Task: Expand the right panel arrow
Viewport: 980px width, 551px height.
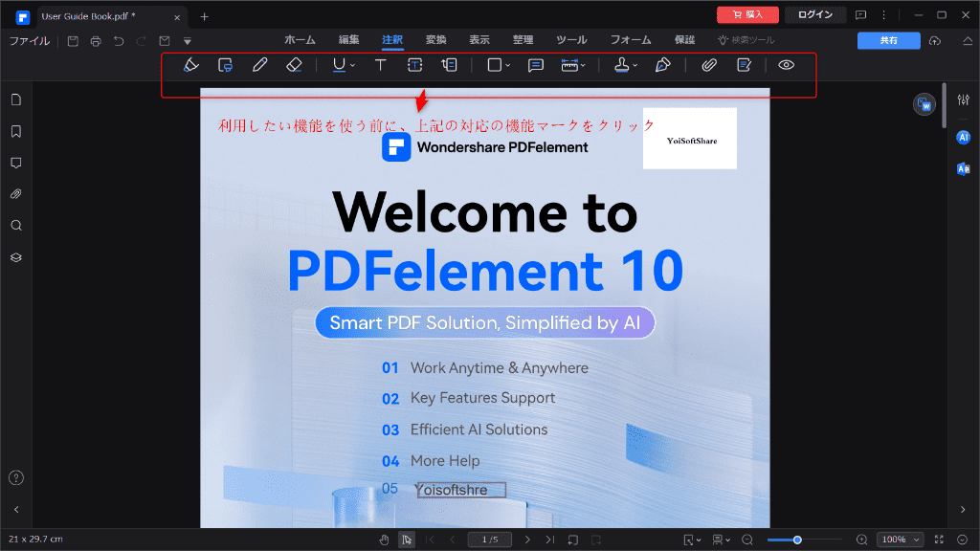Action: 963,510
